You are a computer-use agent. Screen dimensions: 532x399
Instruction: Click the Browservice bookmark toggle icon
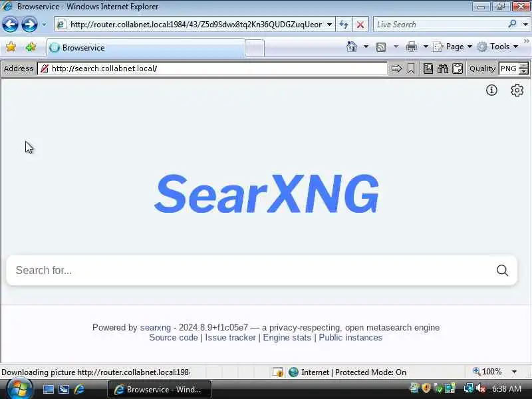(411, 68)
